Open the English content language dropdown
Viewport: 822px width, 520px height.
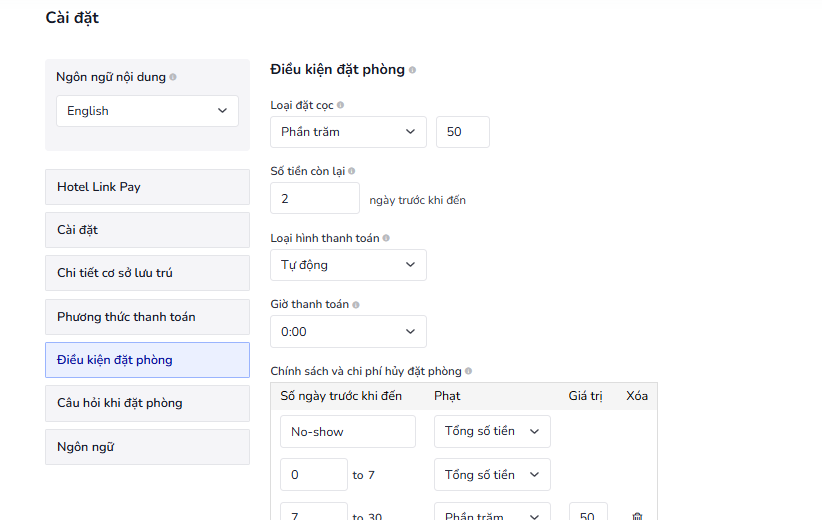(147, 111)
